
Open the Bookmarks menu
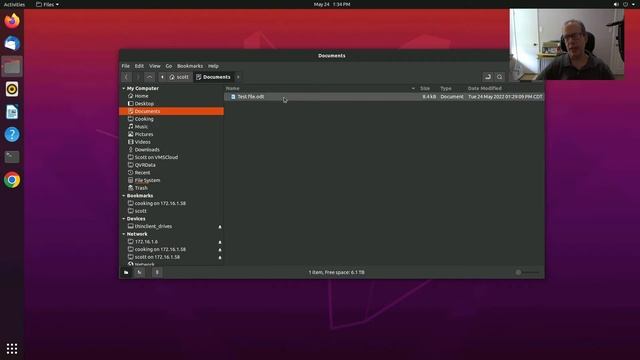pyautogui.click(x=190, y=66)
